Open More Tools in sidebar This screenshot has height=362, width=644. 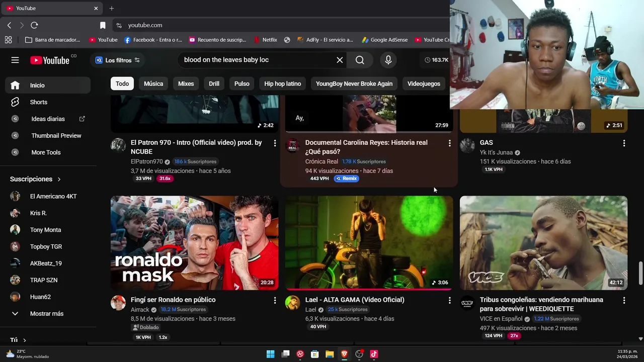(x=48, y=152)
